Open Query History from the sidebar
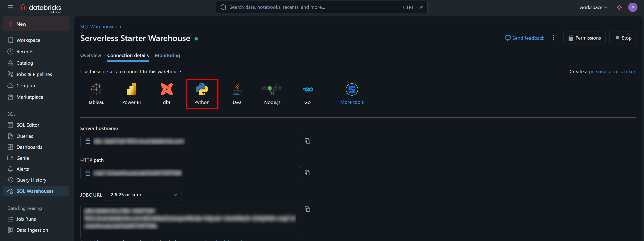This screenshot has height=241, width=644. [31, 180]
